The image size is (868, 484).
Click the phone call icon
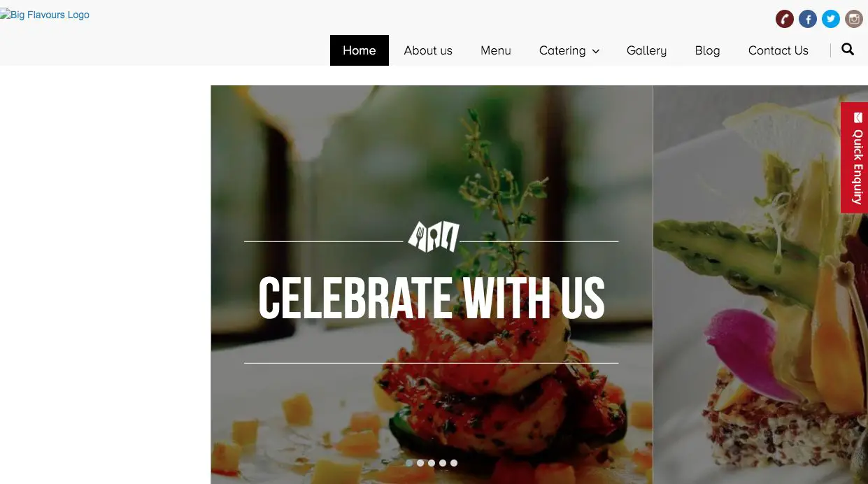785,19
